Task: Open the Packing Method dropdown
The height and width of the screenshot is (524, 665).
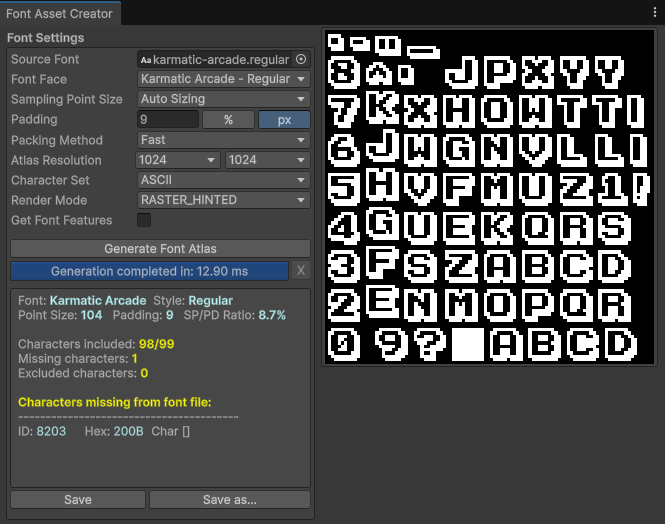Action: tap(223, 140)
